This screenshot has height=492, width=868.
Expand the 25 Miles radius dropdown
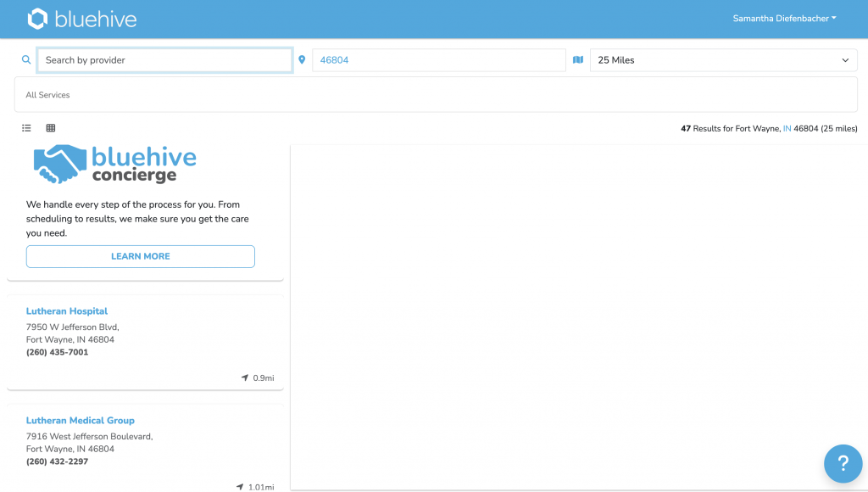[x=724, y=60]
